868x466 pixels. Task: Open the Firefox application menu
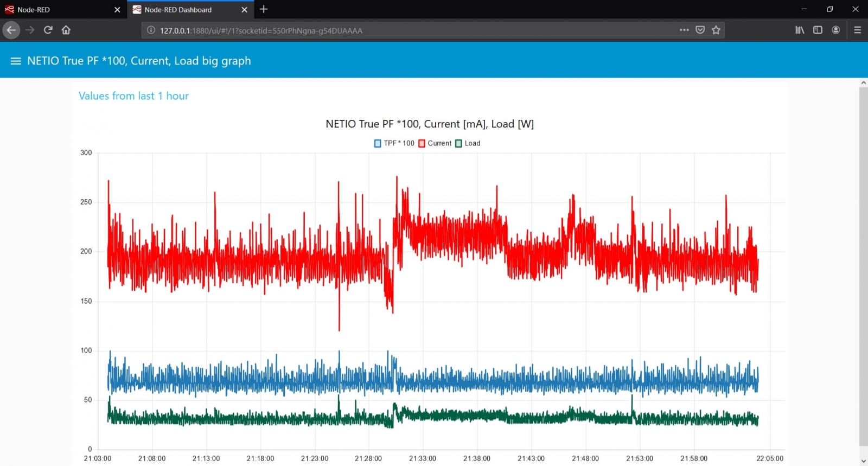coord(857,30)
